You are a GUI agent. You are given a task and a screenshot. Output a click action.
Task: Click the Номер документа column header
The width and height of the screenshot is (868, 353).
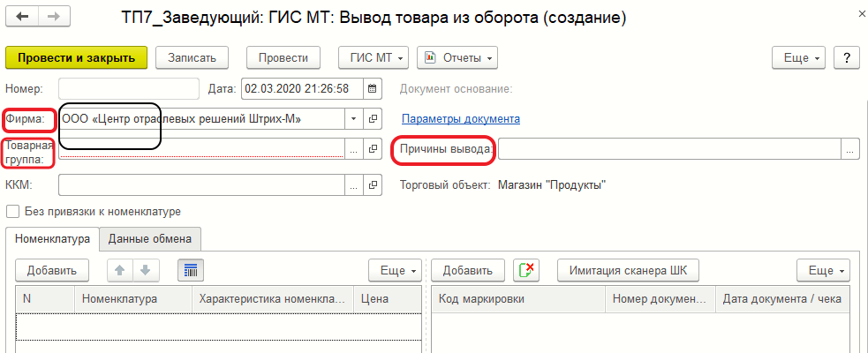tap(660, 299)
